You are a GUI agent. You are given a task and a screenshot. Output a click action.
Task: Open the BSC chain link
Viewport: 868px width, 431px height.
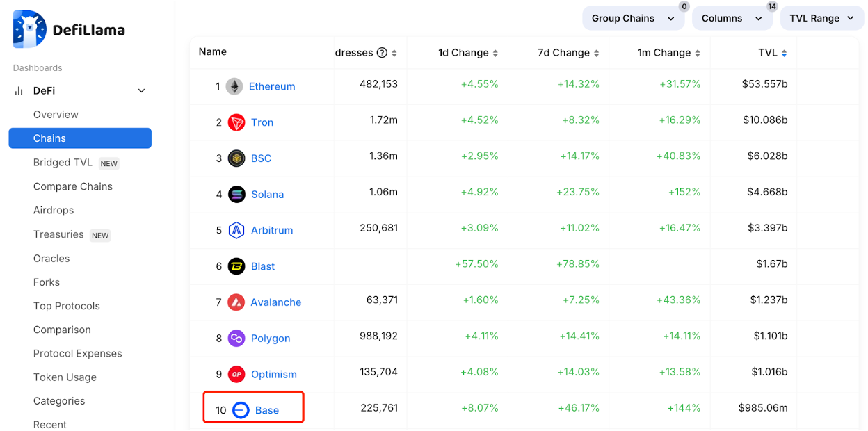(261, 158)
